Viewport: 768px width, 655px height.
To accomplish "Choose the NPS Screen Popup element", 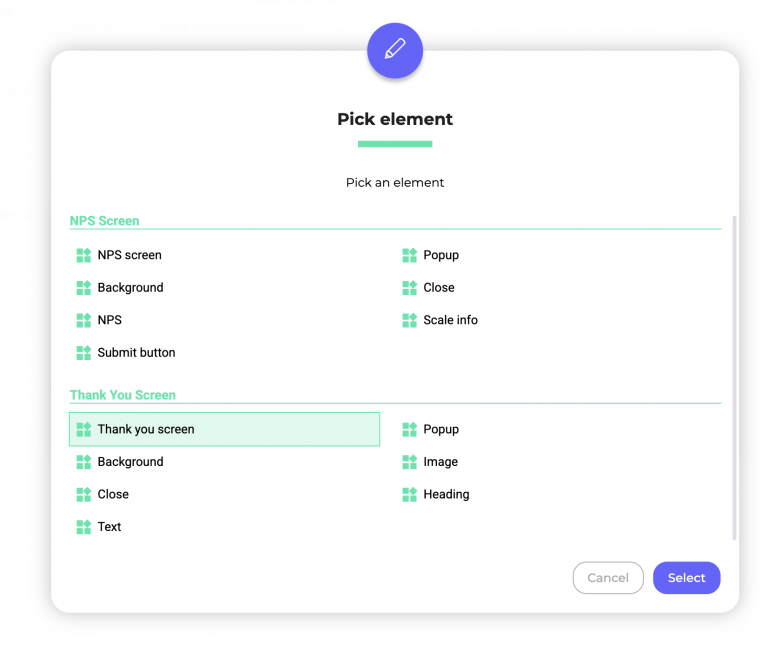I will pyautogui.click(x=440, y=255).
